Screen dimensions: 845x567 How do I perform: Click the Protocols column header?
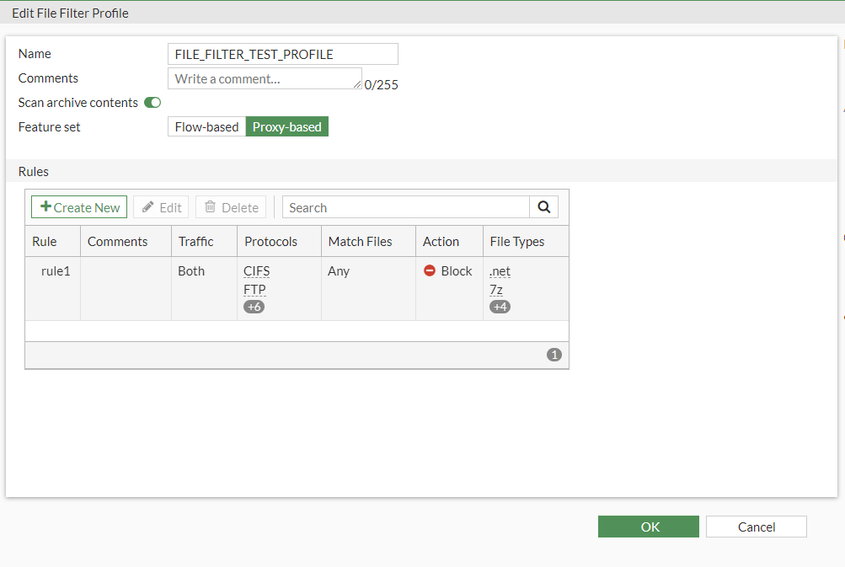pos(271,241)
